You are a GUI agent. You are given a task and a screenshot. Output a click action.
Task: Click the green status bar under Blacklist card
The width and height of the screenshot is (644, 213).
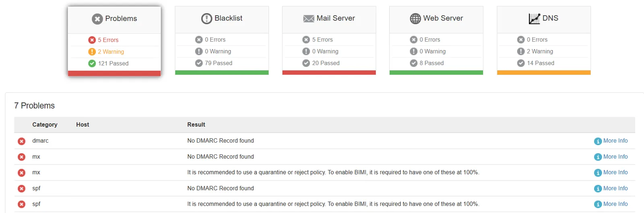[x=222, y=72]
